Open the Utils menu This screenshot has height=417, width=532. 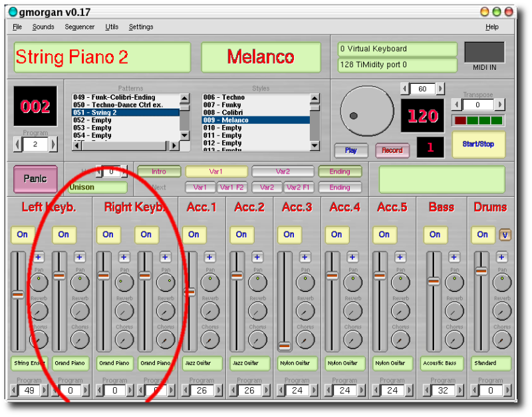coord(112,27)
